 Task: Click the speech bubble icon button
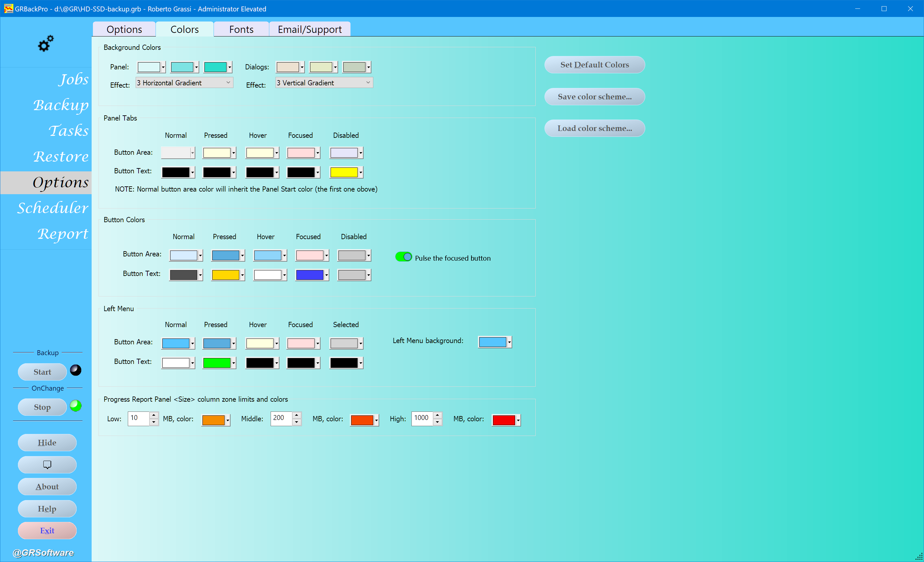coord(47,465)
